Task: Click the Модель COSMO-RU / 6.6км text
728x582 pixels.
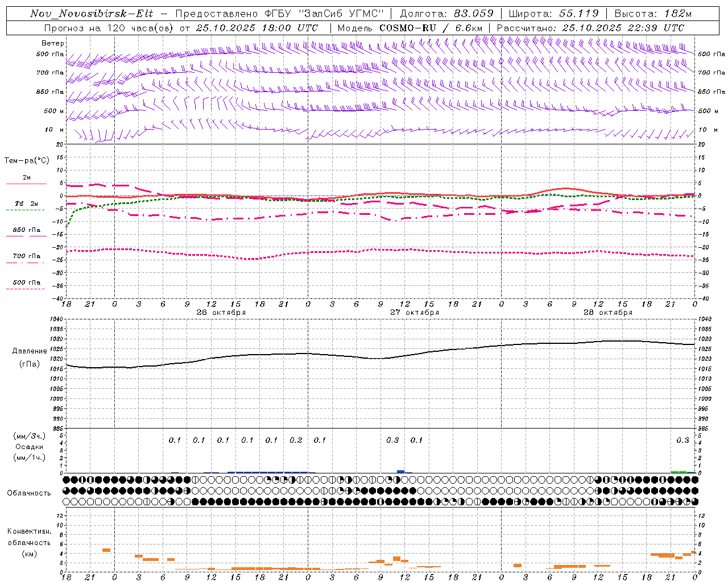Action: [410, 28]
